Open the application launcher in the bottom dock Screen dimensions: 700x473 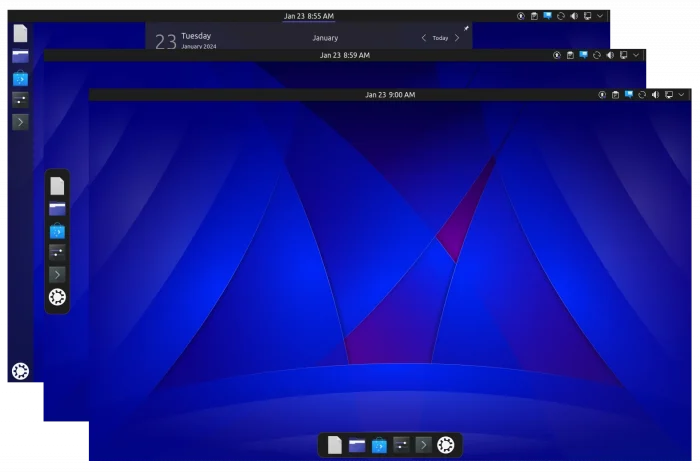(446, 445)
